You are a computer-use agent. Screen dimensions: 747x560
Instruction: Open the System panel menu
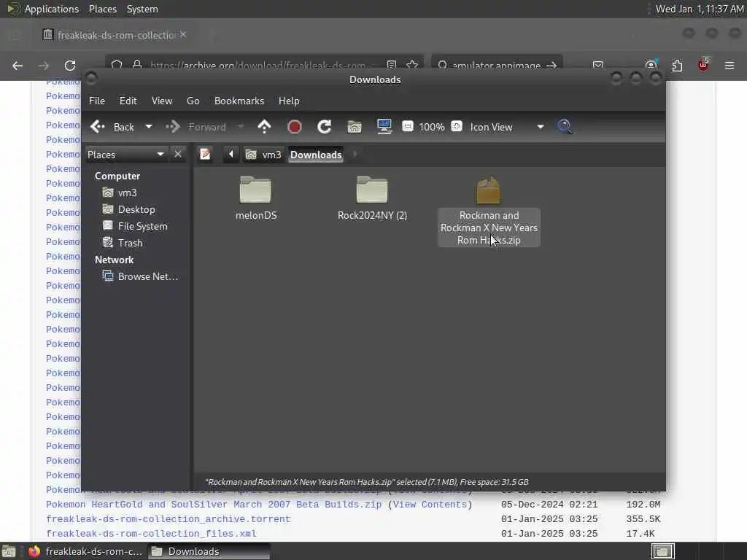point(142,9)
